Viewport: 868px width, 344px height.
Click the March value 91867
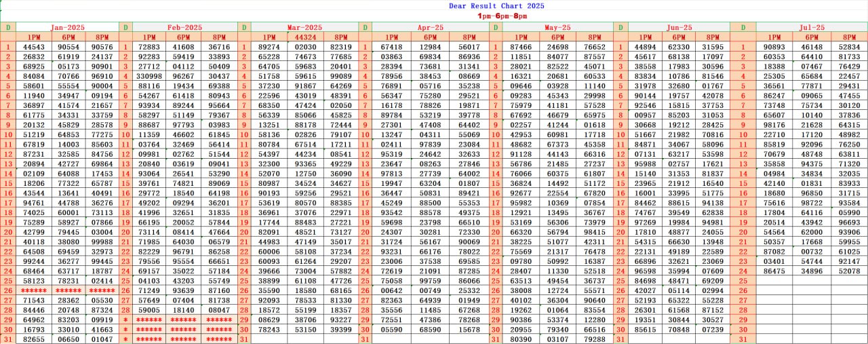[305, 86]
